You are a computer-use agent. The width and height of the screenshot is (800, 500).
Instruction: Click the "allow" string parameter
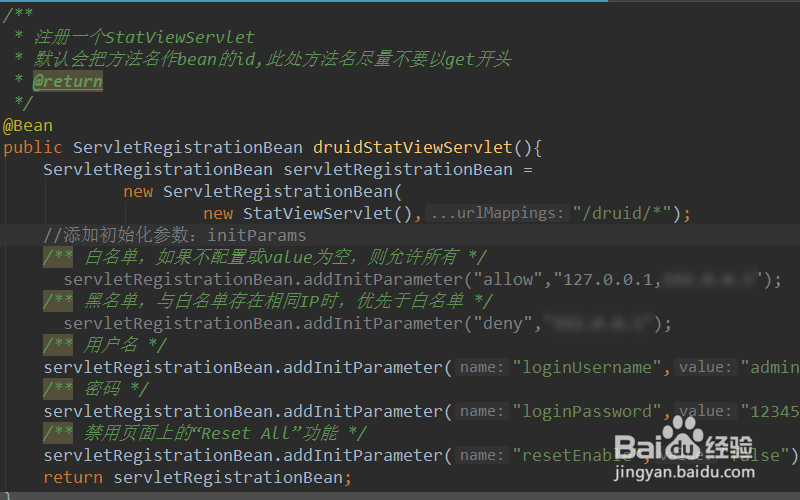(508, 280)
